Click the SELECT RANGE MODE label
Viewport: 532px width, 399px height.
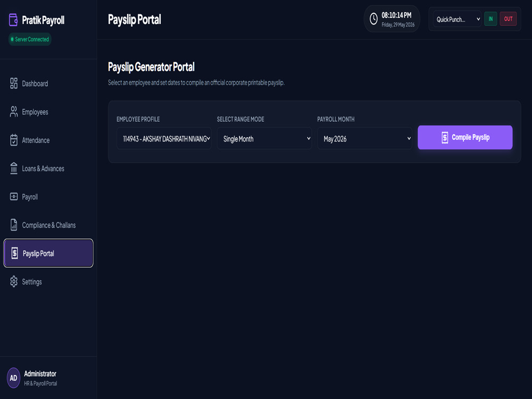(240, 119)
